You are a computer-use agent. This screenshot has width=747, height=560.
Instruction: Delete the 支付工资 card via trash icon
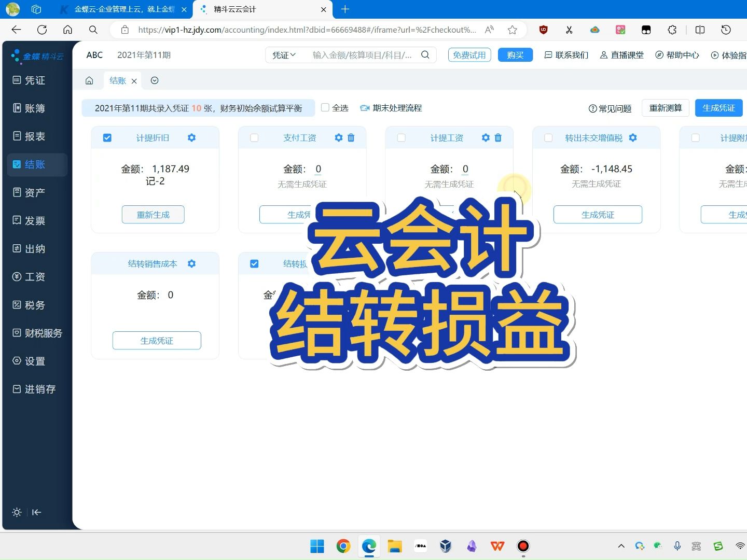(x=351, y=137)
